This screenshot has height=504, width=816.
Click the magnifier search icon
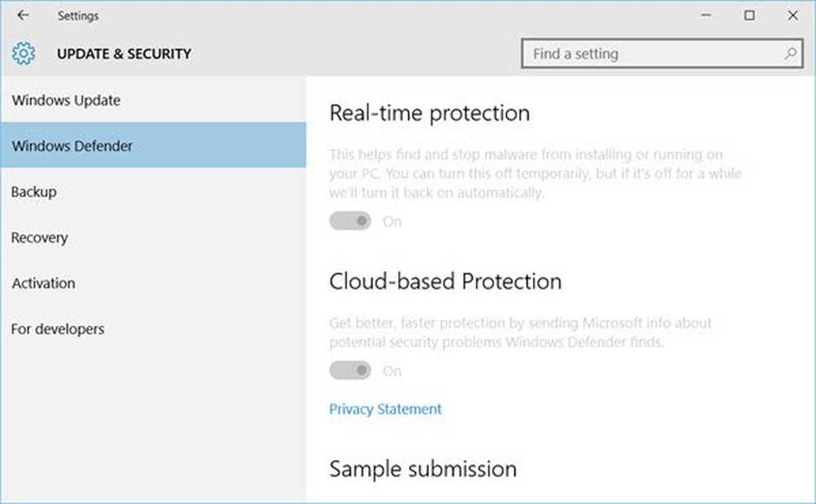click(790, 54)
